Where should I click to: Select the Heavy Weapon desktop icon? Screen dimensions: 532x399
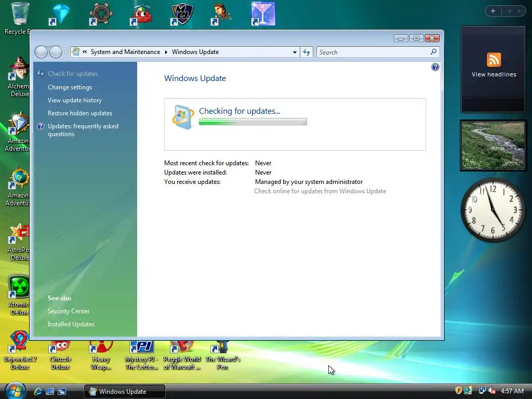101,354
